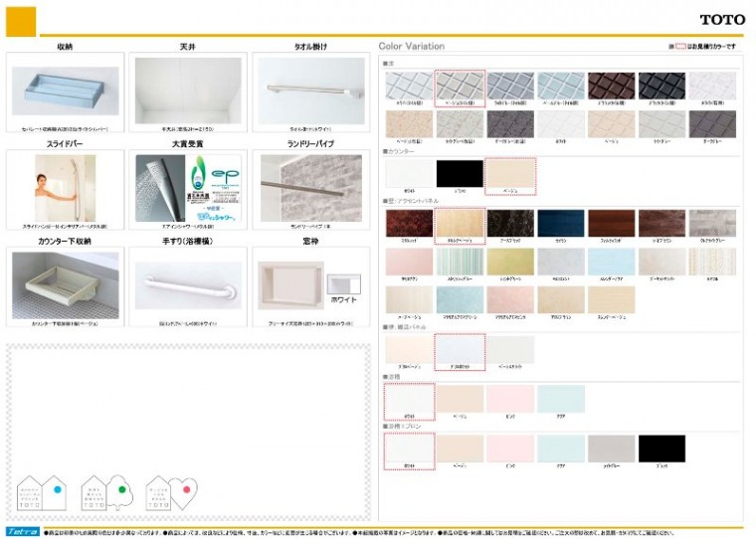This screenshot has width=756, height=539.
Task: Open the 手すり(浴槽横) handrail image
Action: (x=188, y=285)
